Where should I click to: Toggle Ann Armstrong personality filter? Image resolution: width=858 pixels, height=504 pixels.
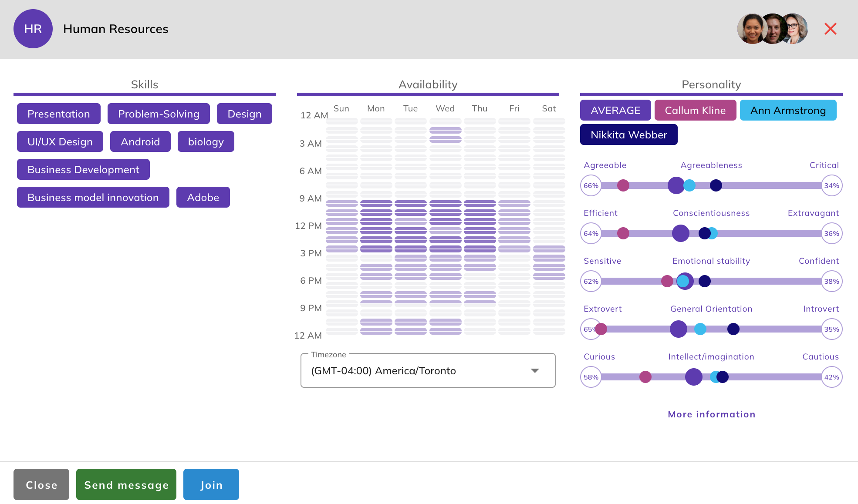(787, 111)
